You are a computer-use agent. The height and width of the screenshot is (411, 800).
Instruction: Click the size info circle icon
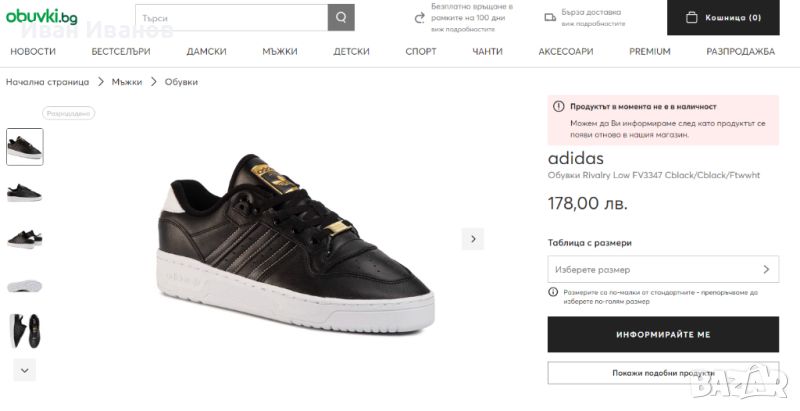coord(553,292)
